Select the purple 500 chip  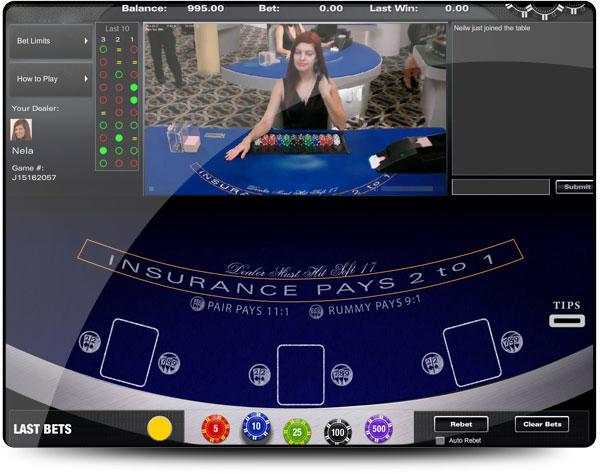pyautogui.click(x=379, y=429)
